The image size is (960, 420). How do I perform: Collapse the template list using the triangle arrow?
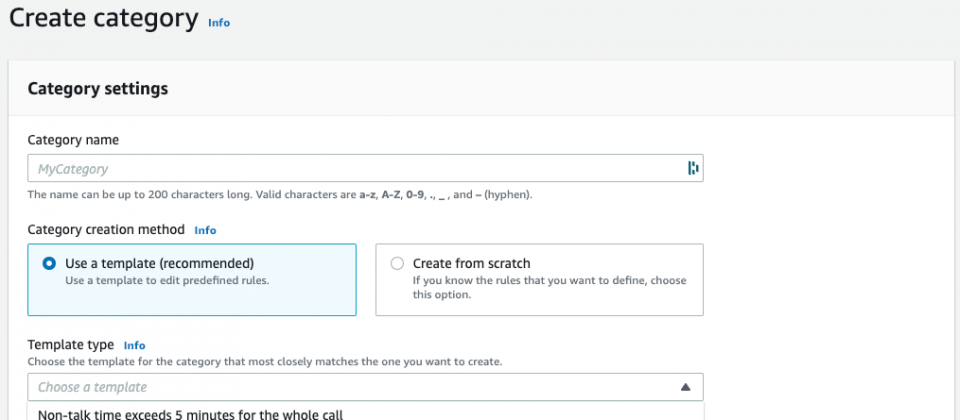click(x=686, y=387)
